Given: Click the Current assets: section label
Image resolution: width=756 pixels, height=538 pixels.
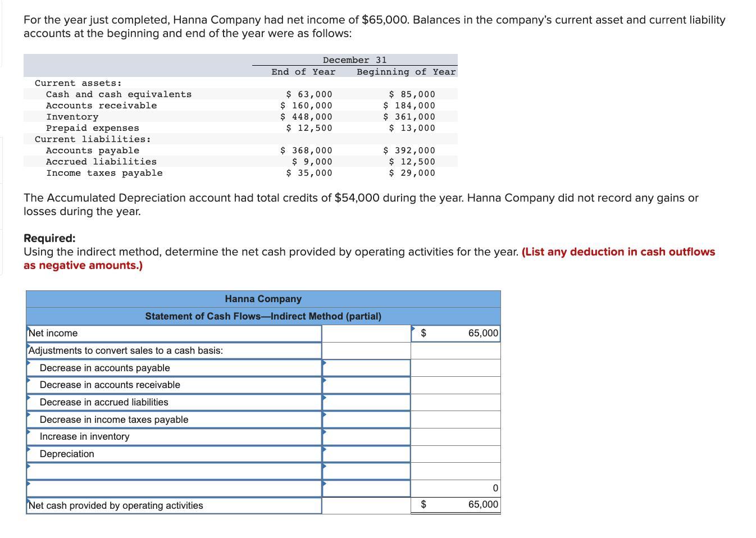Looking at the screenshot, I should pyautogui.click(x=78, y=83).
